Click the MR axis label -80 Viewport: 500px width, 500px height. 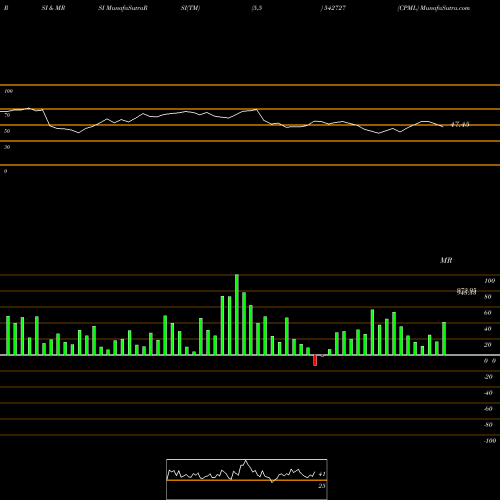tap(488, 425)
